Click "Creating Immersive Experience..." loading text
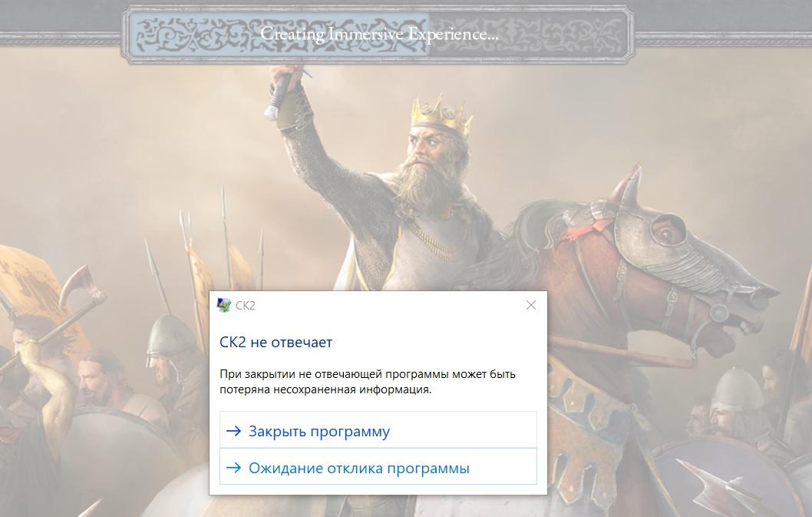The width and height of the screenshot is (812, 517). 379,34
